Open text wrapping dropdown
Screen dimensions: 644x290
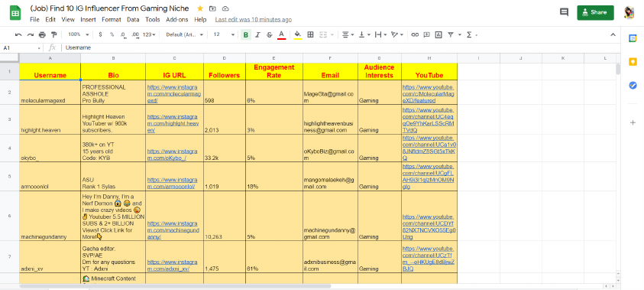[380, 35]
